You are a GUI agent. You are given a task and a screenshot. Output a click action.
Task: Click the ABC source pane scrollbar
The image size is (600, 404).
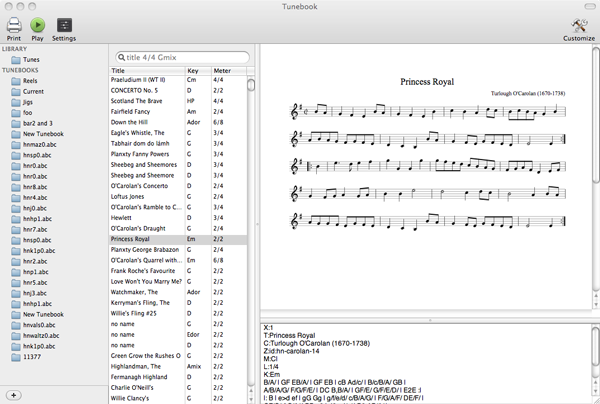point(596,346)
